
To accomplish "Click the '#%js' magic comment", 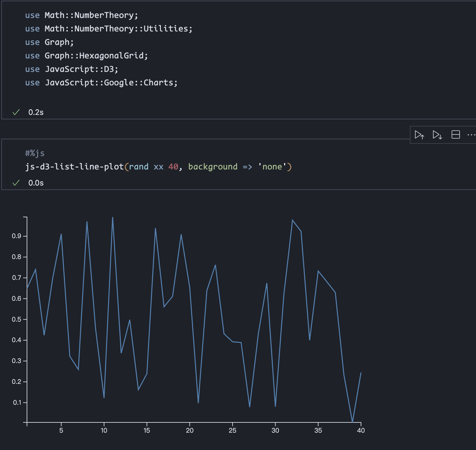I will pos(35,153).
